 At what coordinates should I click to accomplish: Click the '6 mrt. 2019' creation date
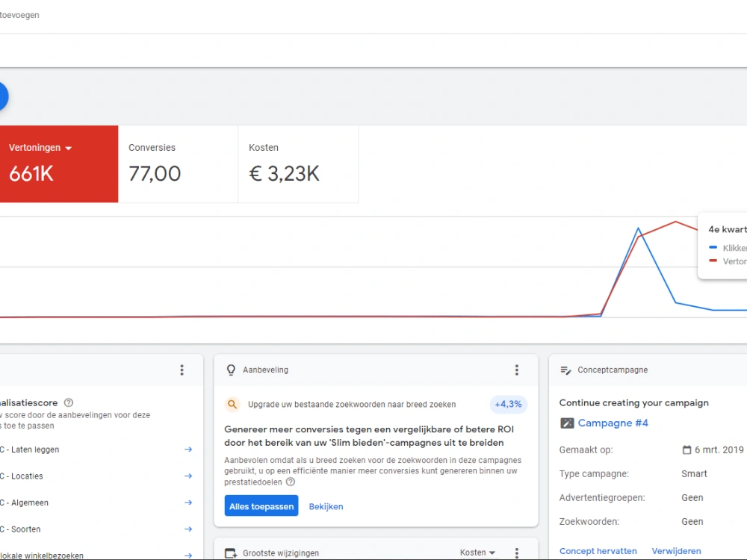719,450
